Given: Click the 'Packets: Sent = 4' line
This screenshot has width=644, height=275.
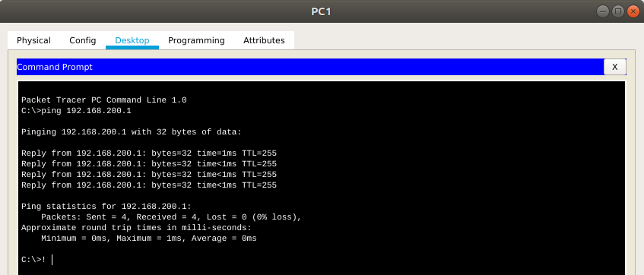Looking at the screenshot, I should click(x=171, y=217).
